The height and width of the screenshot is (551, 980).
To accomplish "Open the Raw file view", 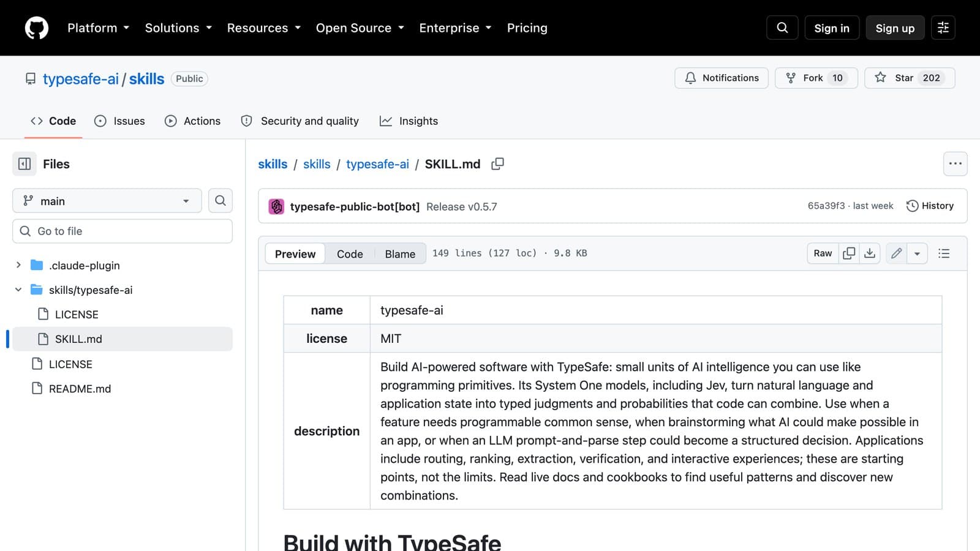I will pyautogui.click(x=823, y=253).
